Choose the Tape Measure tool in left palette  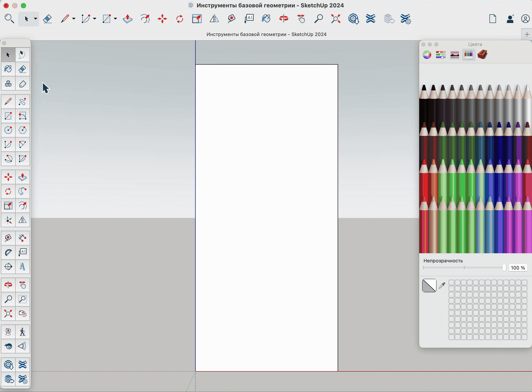pyautogui.click(x=8, y=238)
